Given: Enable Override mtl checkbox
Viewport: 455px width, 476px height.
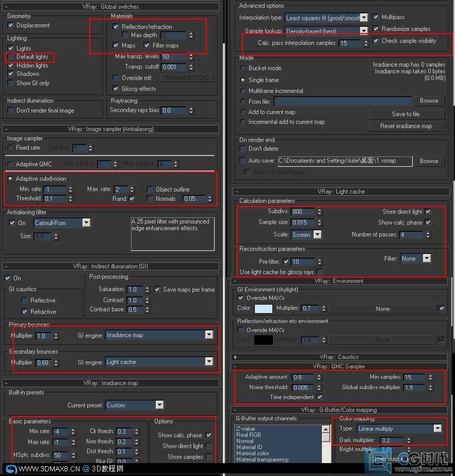Looking at the screenshot, I should pos(116,78).
